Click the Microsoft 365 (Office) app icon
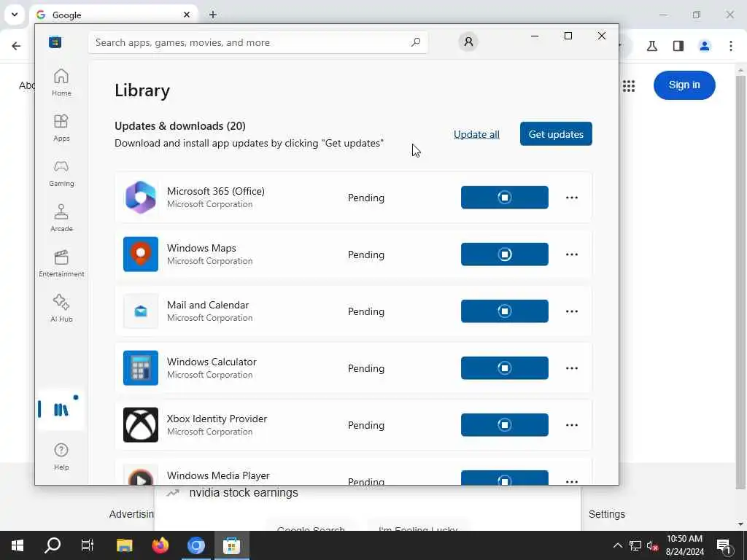747x560 pixels. [x=141, y=197]
